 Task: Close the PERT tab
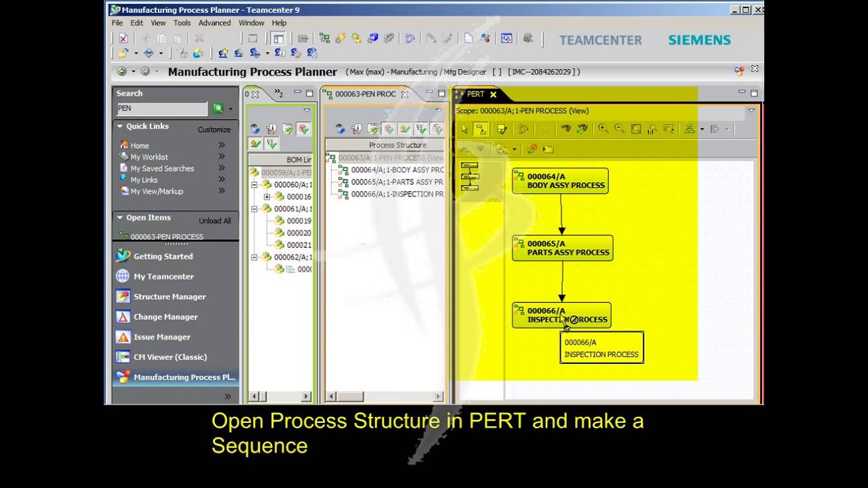coord(493,94)
